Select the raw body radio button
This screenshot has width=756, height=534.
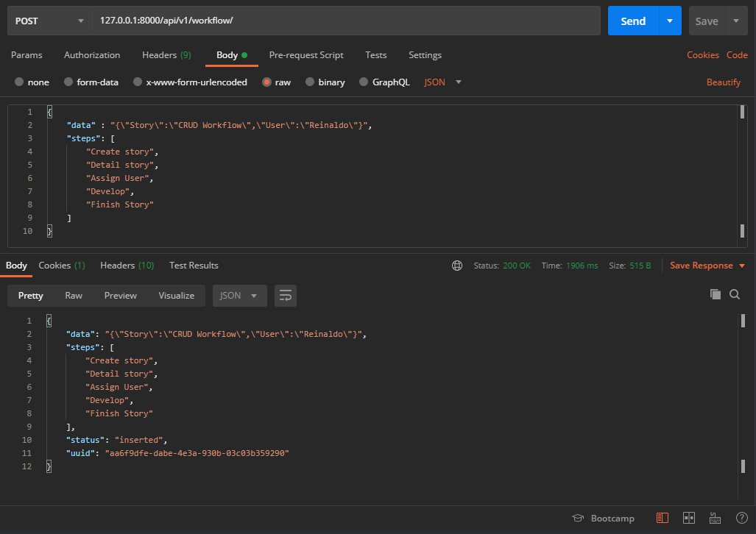(x=266, y=82)
